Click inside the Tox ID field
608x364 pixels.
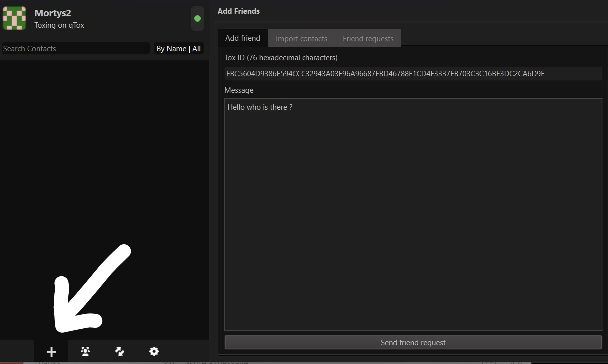pyautogui.click(x=412, y=74)
